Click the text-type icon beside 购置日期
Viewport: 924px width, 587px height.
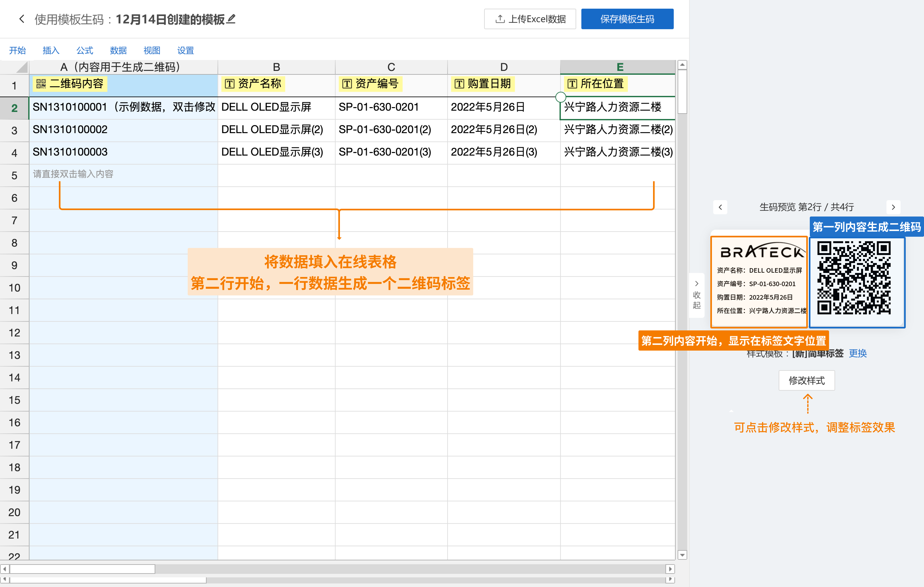(x=459, y=84)
